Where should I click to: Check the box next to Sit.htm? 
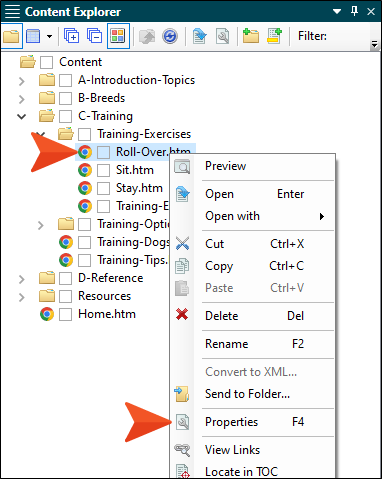tap(103, 170)
